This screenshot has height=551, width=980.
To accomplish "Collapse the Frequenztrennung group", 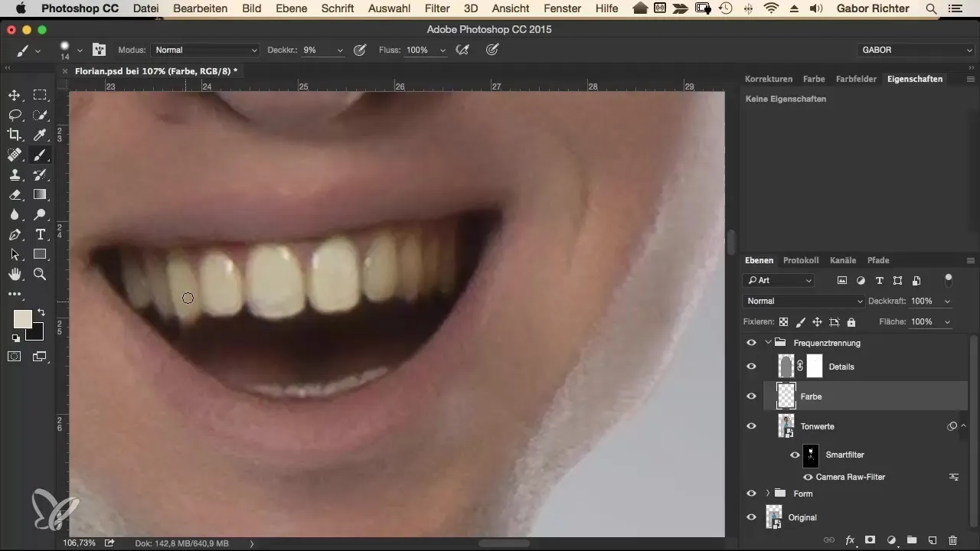I will 767,343.
